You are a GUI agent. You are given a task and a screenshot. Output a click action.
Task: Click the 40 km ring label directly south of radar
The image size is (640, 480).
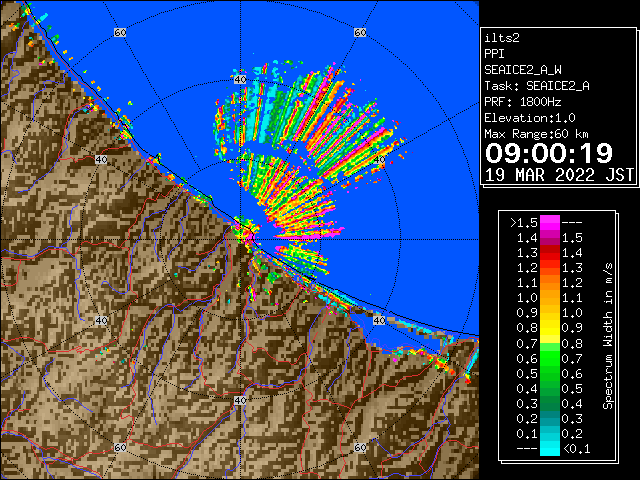pos(240,400)
